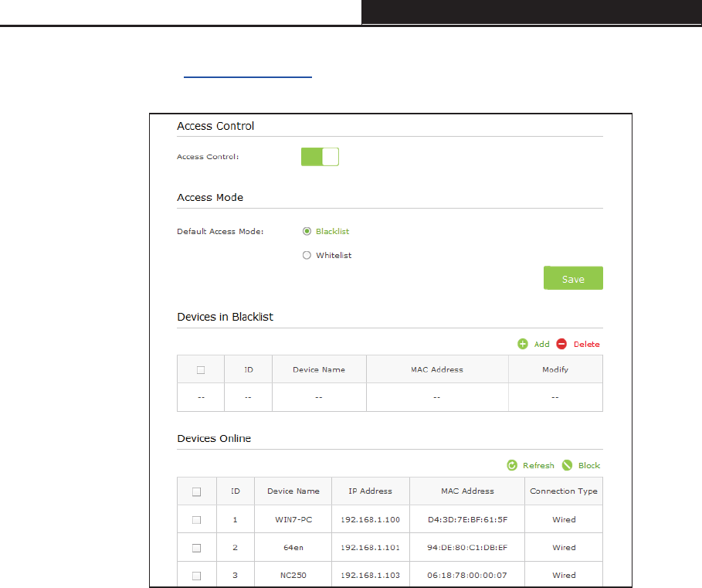The width and height of the screenshot is (702, 588).
Task: Click IP address 192.168.1.103
Action: pyautogui.click(x=370, y=575)
